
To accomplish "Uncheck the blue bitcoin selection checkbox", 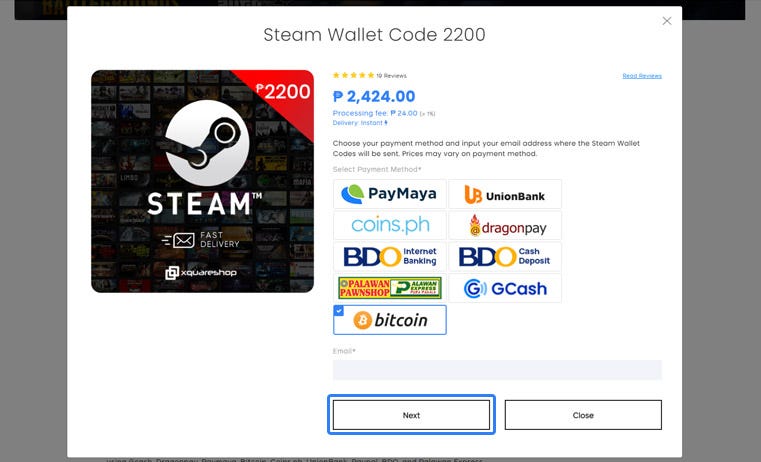I will [x=339, y=311].
